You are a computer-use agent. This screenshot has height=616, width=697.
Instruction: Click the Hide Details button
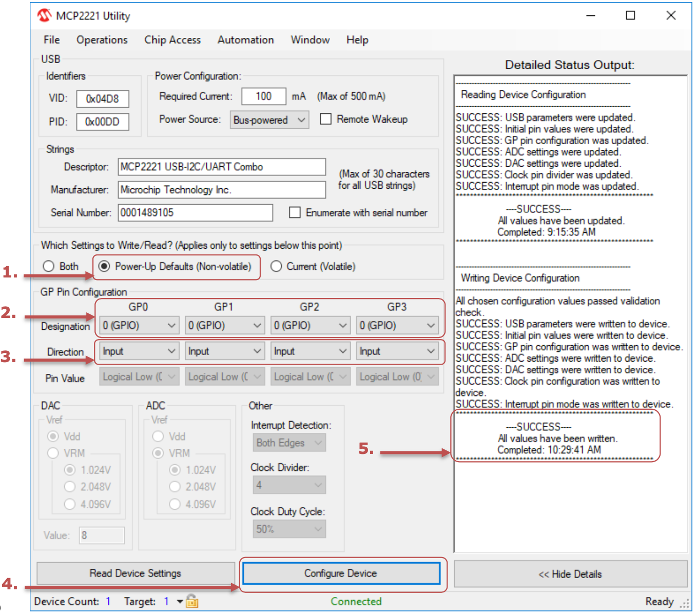point(570,574)
